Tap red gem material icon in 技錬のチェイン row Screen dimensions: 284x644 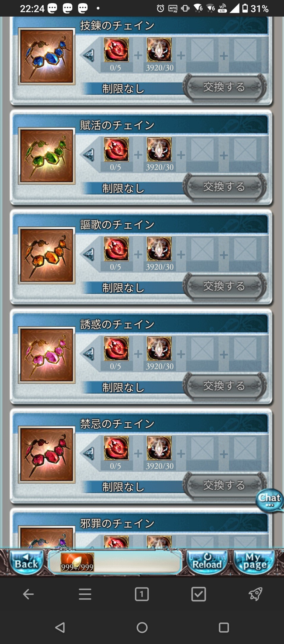116,50
